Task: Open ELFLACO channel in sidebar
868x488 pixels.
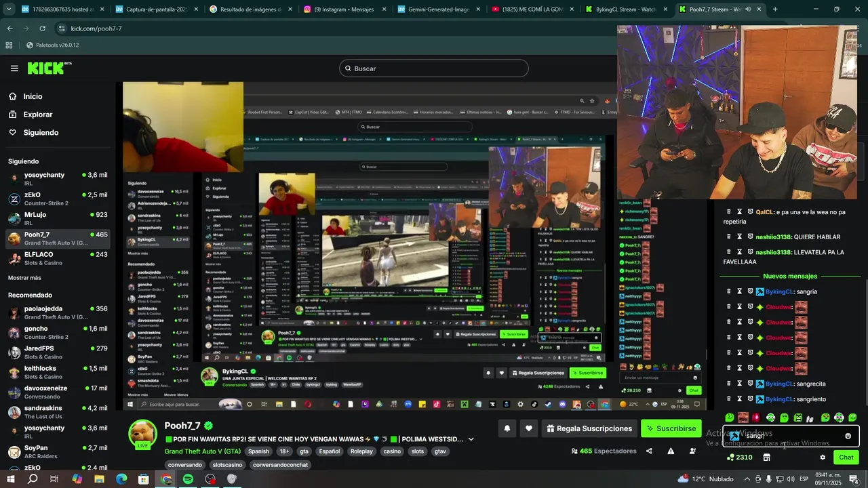Action: (57, 258)
